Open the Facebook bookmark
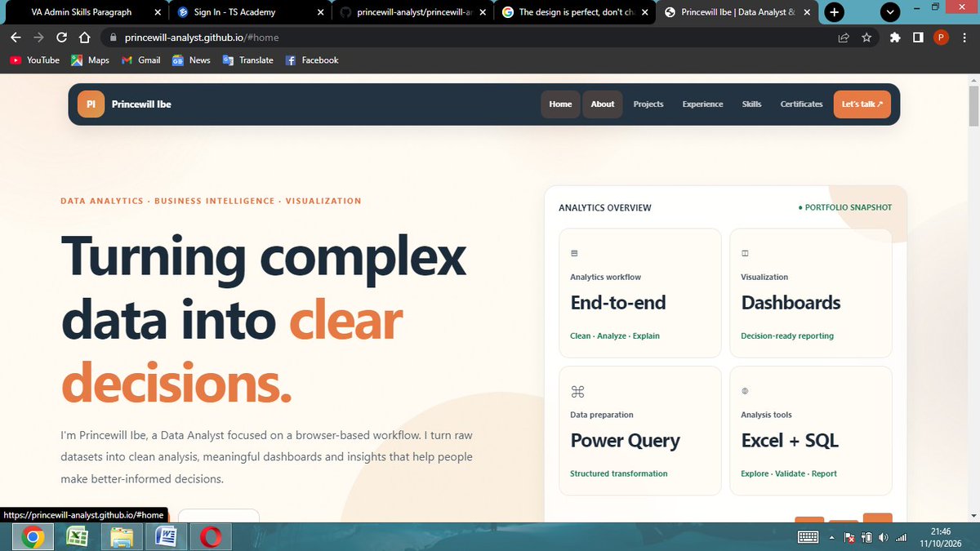The width and height of the screenshot is (980, 551). (311, 60)
